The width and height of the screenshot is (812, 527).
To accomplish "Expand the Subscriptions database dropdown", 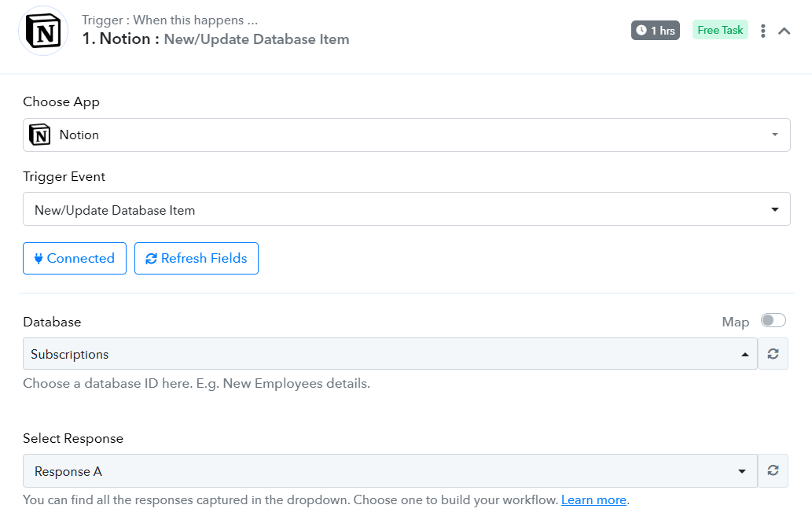I will 390,354.
